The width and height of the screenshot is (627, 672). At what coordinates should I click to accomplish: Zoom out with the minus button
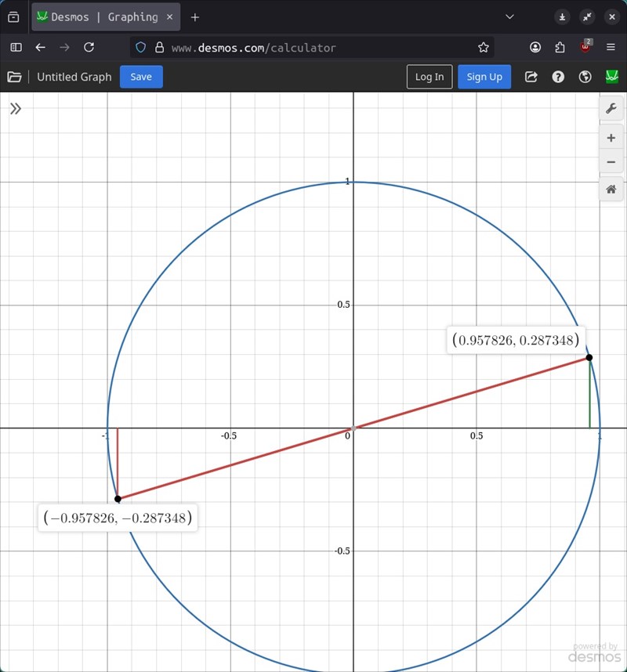tap(611, 163)
